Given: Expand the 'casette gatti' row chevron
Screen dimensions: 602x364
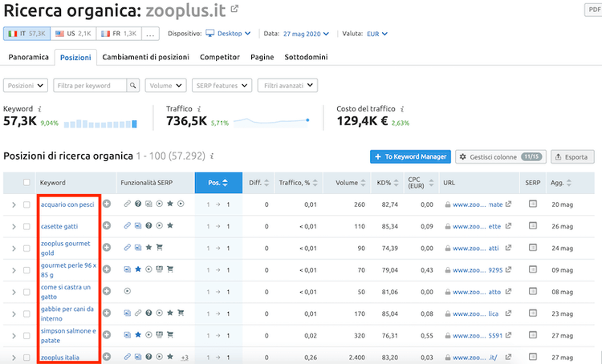Looking at the screenshot, I should [x=14, y=227].
